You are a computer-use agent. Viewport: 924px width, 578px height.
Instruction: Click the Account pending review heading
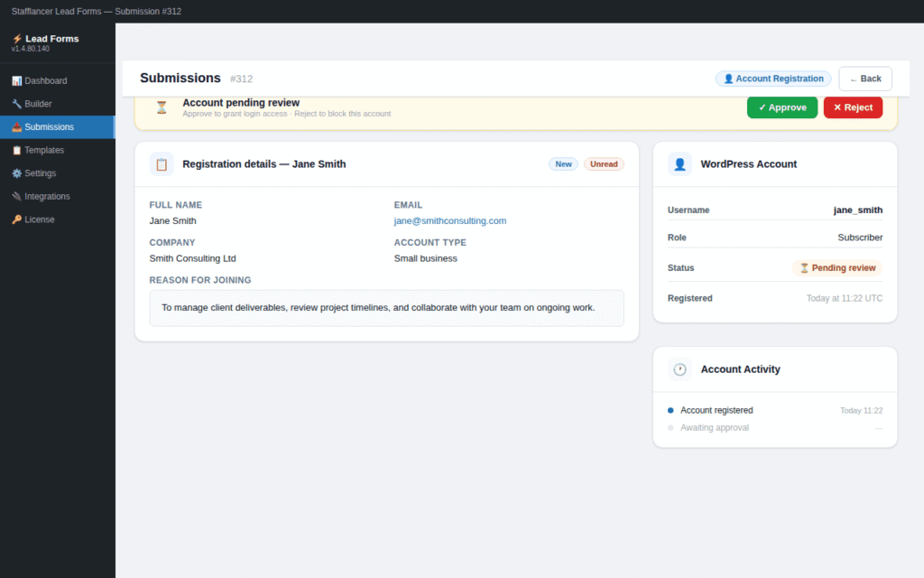click(x=241, y=103)
